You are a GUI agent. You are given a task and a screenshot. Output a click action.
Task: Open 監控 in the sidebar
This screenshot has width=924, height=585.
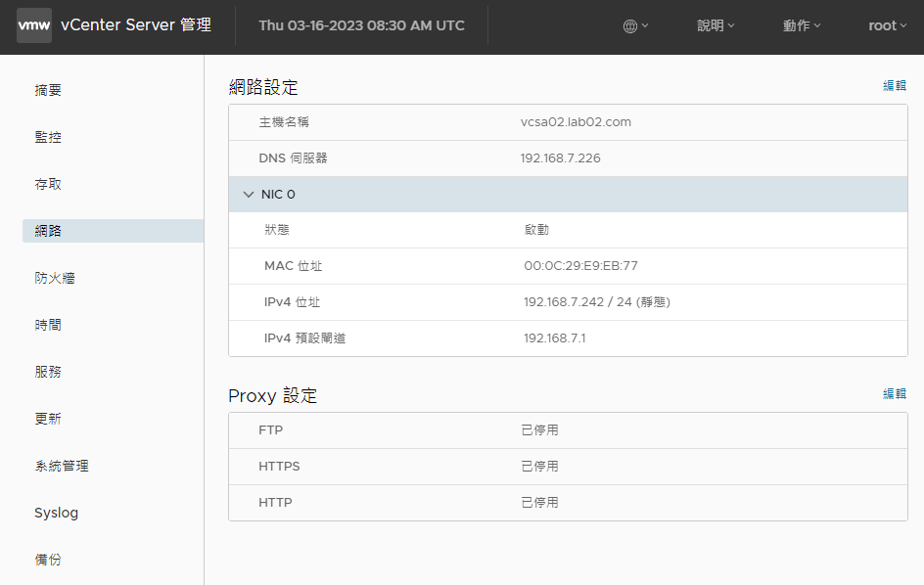tap(48, 137)
